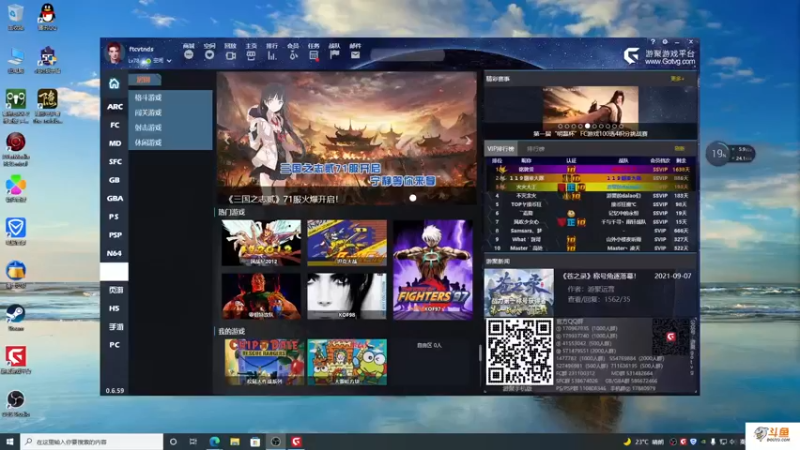Open the KOF97 Fighters '97 game thumbnail
800x450 pixels.
click(x=433, y=269)
